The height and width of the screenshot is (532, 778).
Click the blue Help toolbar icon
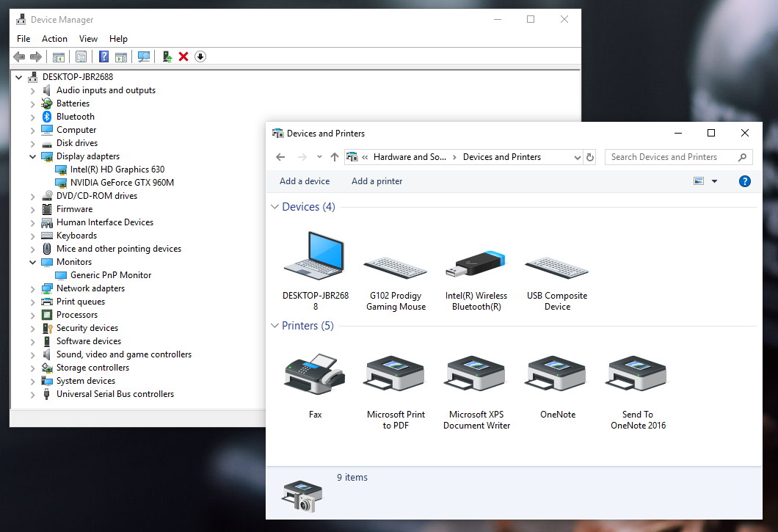(x=103, y=57)
